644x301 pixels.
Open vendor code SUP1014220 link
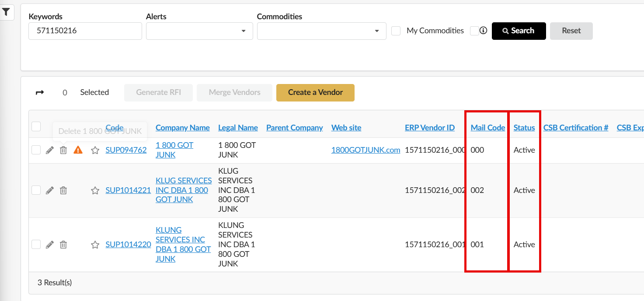click(128, 245)
